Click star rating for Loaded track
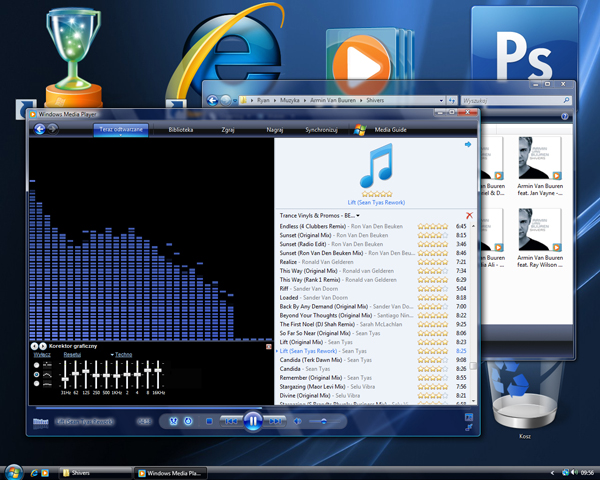The height and width of the screenshot is (480, 600). point(432,297)
